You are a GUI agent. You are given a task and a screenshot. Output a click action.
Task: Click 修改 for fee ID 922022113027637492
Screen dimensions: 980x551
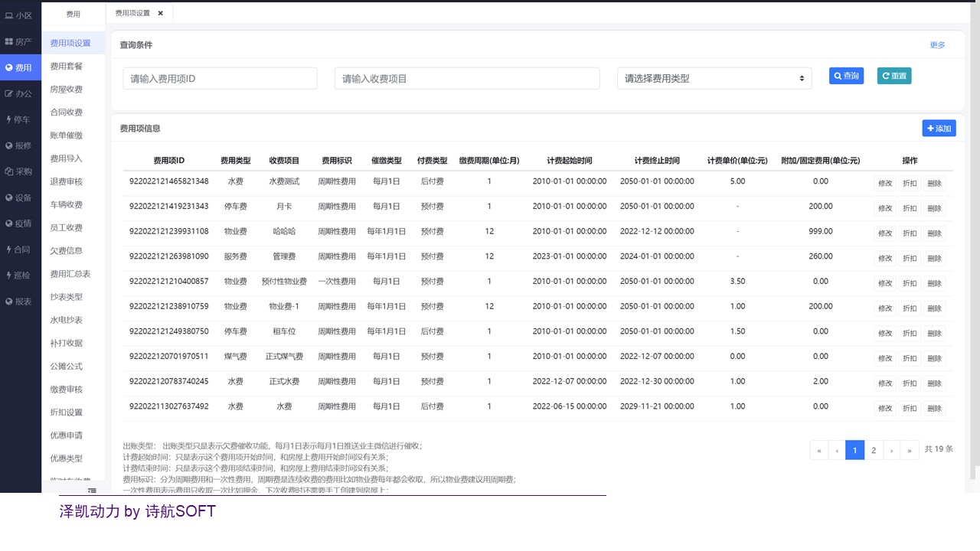coord(885,408)
